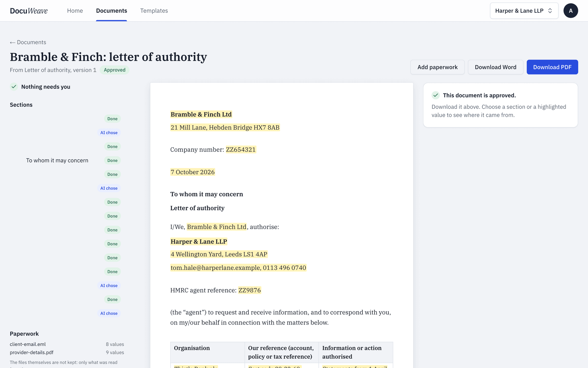Switch to the Templates tab

pyautogui.click(x=154, y=11)
